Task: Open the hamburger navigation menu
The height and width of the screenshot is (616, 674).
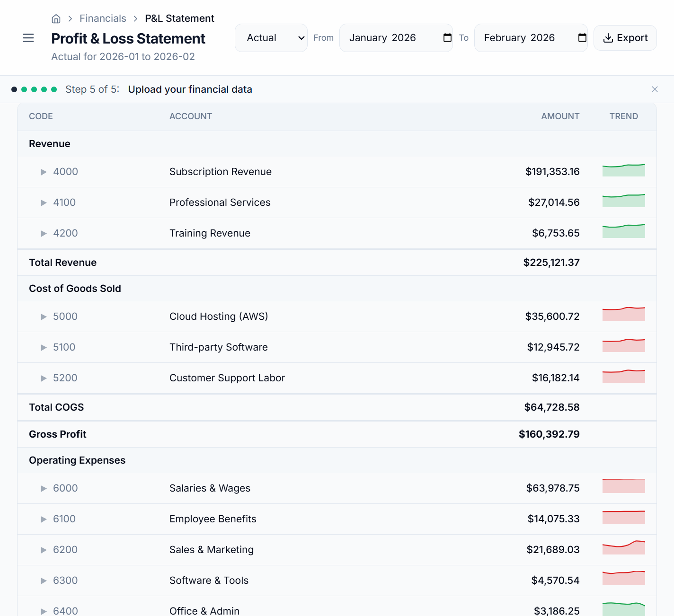Action: point(28,38)
